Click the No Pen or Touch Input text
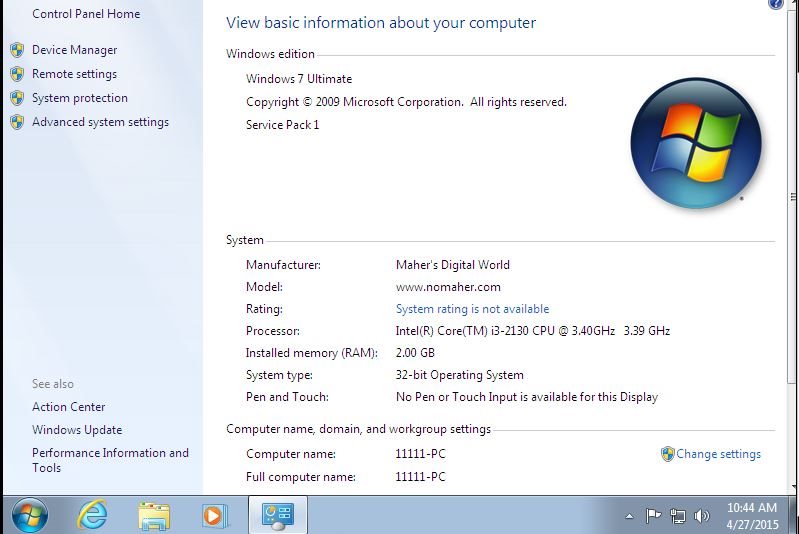The width and height of the screenshot is (799, 534). (x=527, y=397)
